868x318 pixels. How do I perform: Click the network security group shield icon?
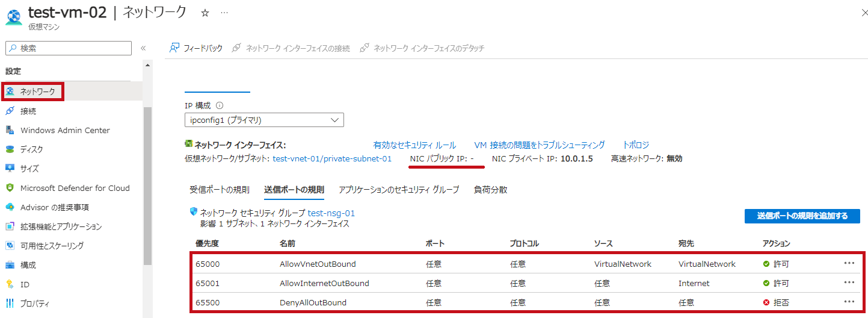coord(193,212)
